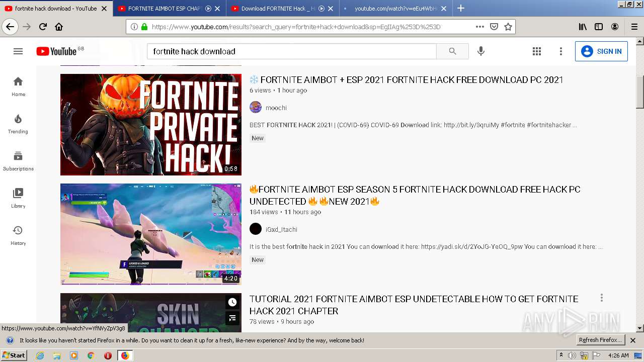Click the magnifier search button

pyautogui.click(x=452, y=51)
